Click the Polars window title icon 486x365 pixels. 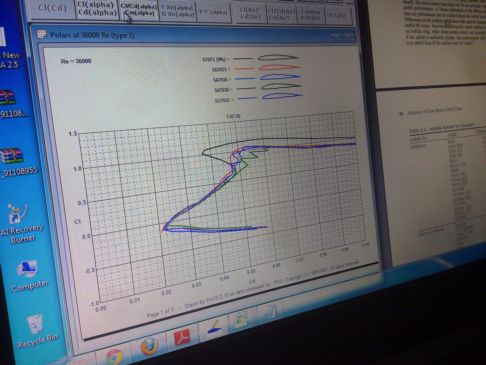41,34
